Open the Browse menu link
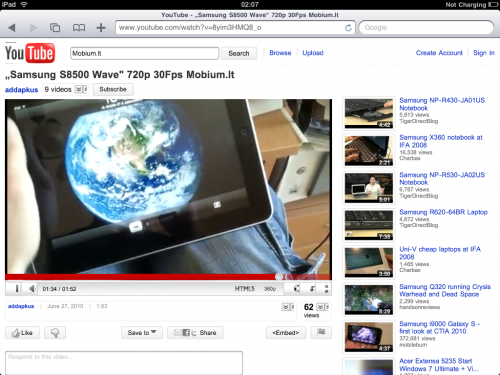 [x=280, y=53]
